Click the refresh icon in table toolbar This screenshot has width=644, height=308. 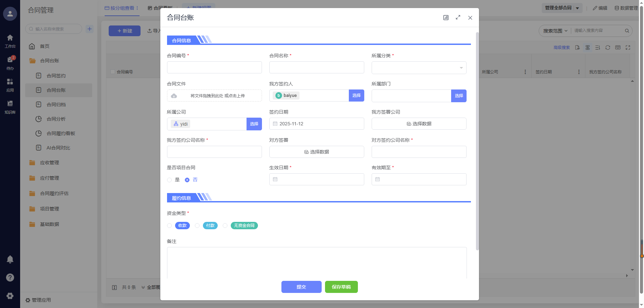point(607,48)
